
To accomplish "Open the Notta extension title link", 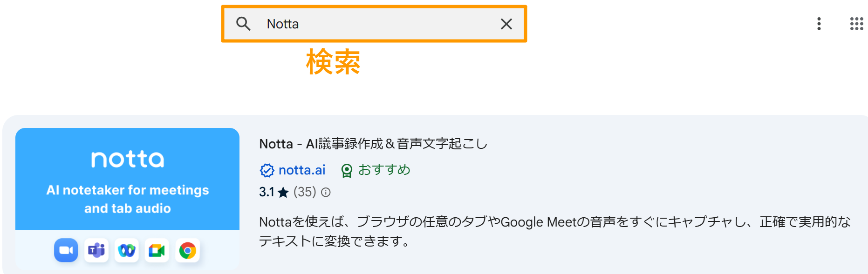I will pyautogui.click(x=373, y=144).
